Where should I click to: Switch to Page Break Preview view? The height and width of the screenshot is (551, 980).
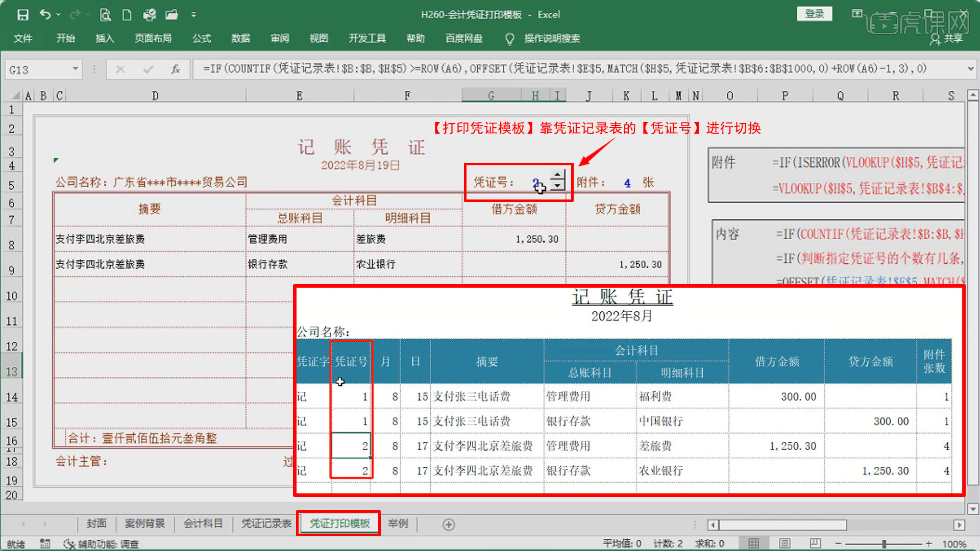coord(815,543)
